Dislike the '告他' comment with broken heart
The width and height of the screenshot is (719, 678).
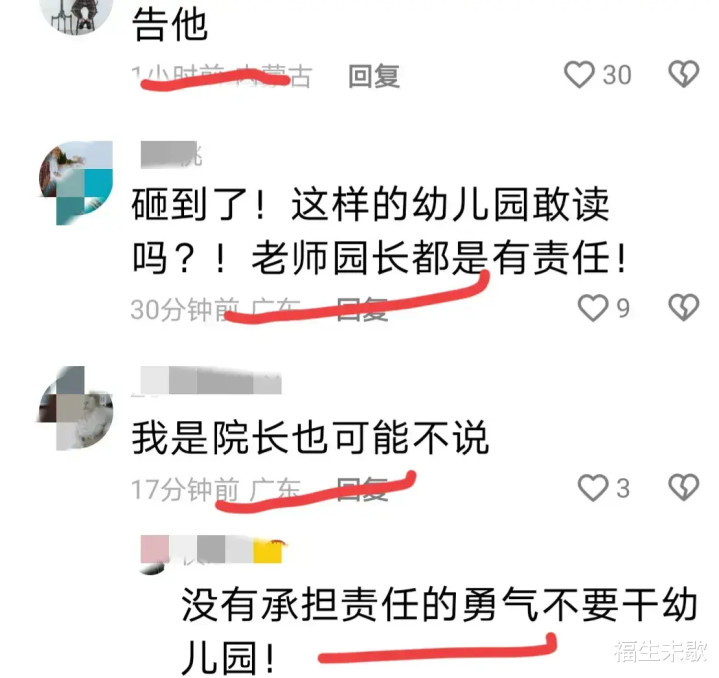(x=684, y=74)
